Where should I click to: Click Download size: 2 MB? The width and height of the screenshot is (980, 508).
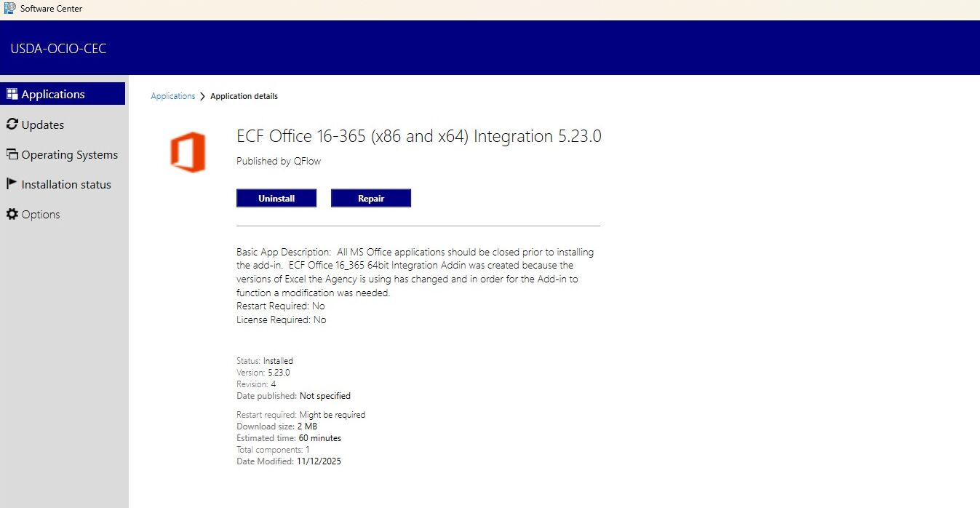[276, 426]
